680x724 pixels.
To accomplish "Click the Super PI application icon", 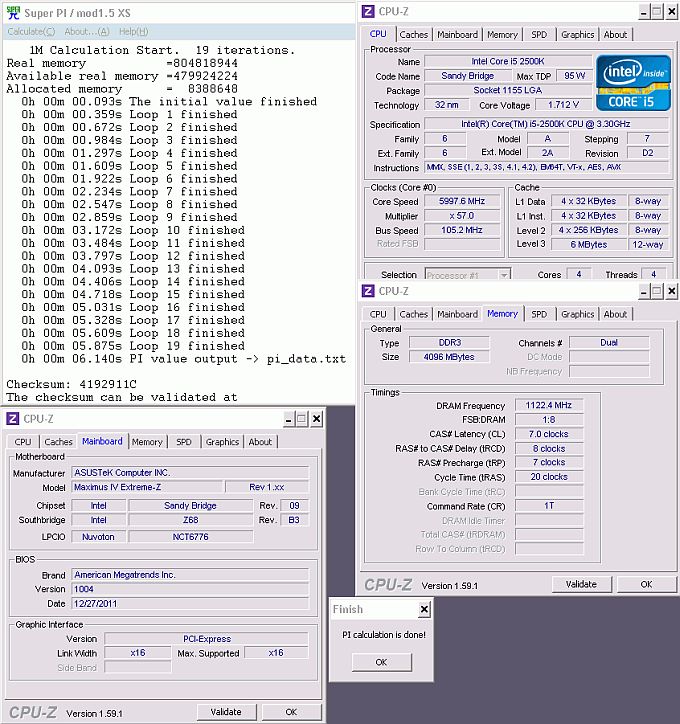I will (x=13, y=13).
